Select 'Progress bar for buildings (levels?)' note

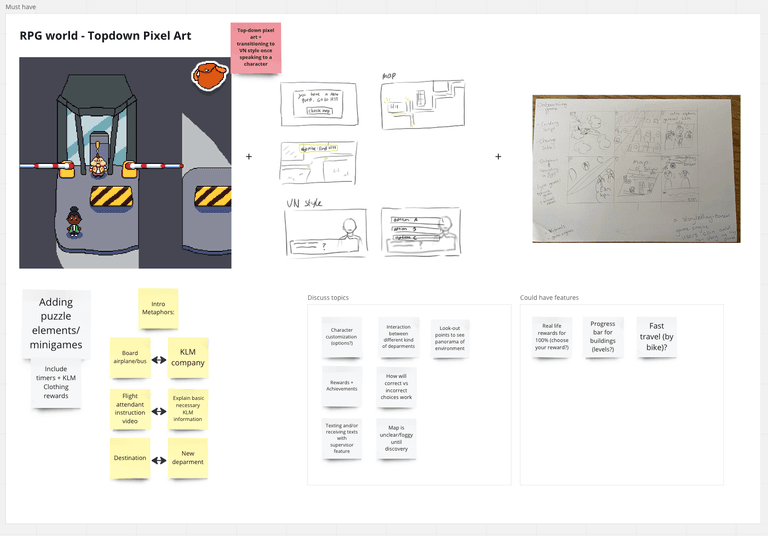(x=603, y=337)
